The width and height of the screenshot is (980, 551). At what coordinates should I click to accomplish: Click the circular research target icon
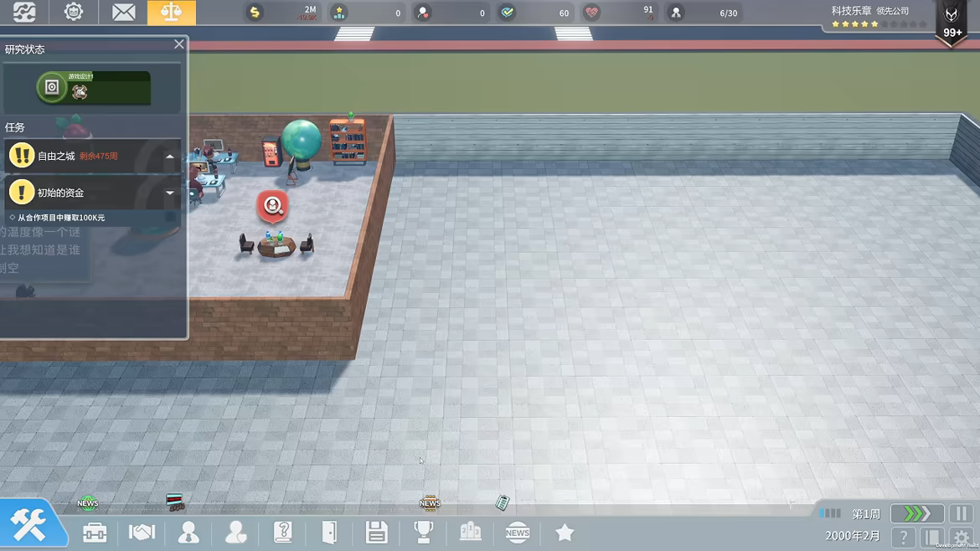point(52,87)
